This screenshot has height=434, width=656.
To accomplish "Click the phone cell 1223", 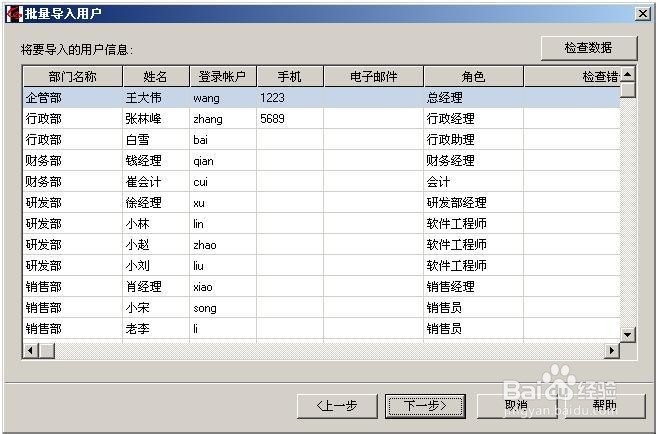I will pyautogui.click(x=272, y=98).
